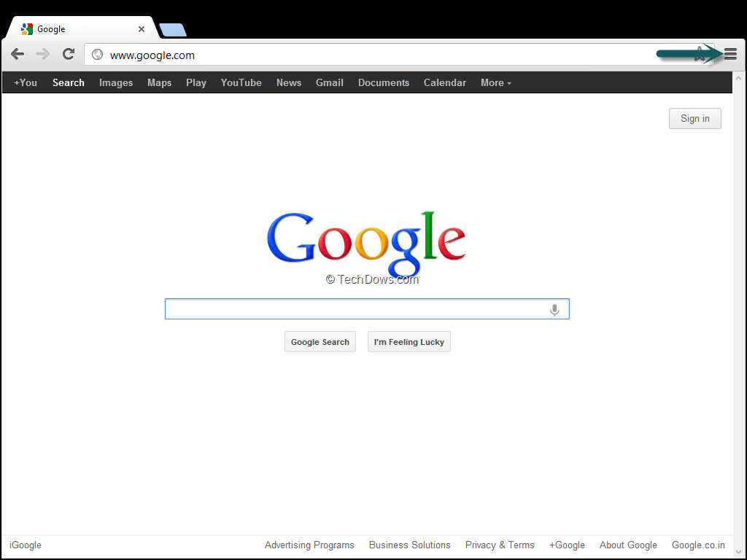The image size is (747, 560).
Task: Open +You in Google bar
Action: coord(26,82)
